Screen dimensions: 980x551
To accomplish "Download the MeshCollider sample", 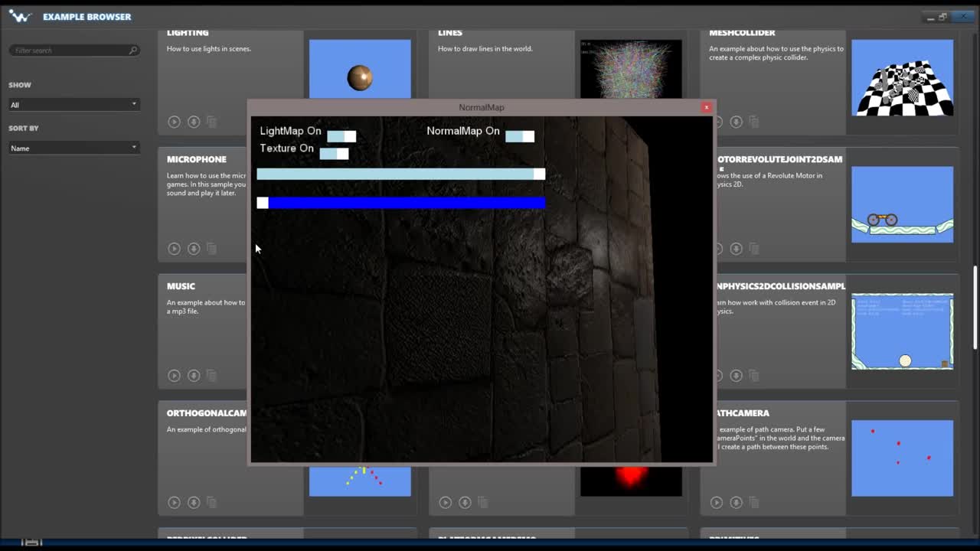I will tap(736, 122).
